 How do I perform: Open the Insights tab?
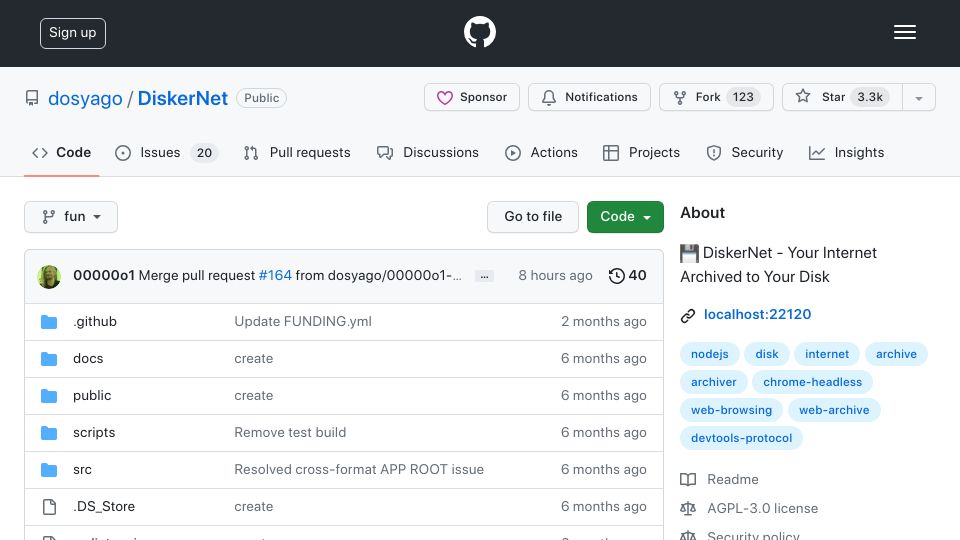846,152
